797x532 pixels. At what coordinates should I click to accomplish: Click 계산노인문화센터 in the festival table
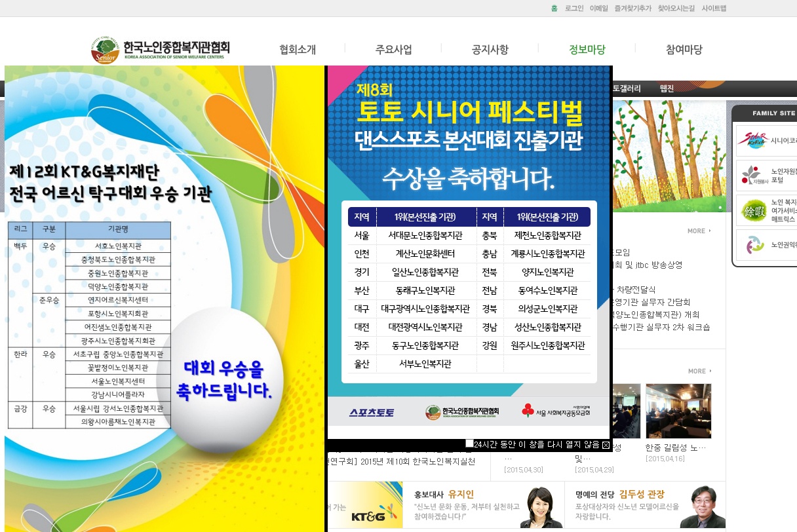[425, 254]
